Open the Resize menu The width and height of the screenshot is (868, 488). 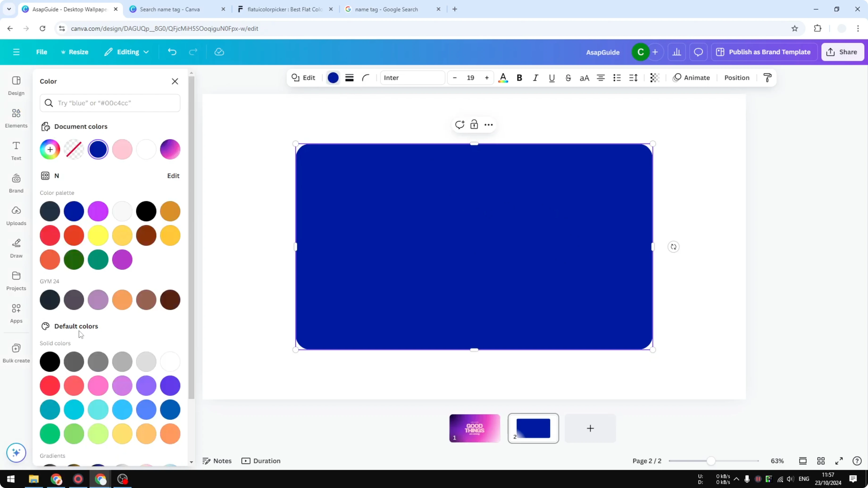pos(75,52)
